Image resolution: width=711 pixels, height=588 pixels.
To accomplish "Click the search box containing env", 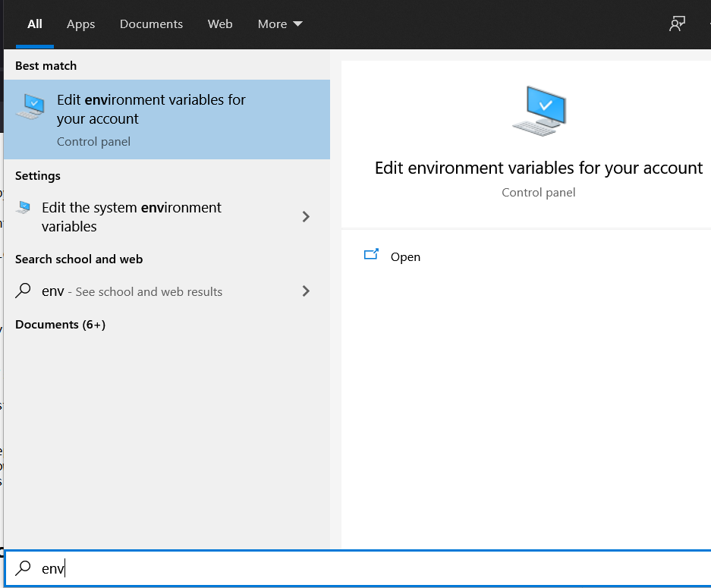I will [357, 568].
